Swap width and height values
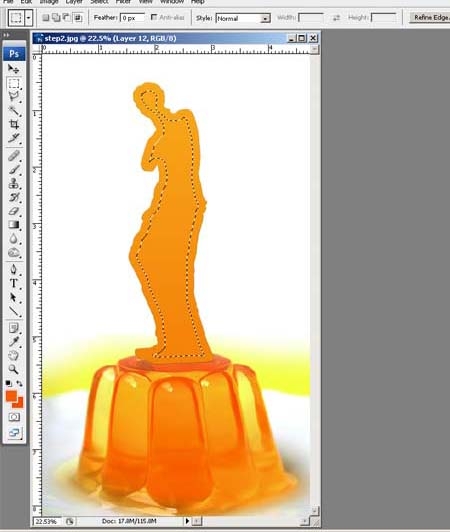Viewport: 450px width, 532px height. (336, 18)
